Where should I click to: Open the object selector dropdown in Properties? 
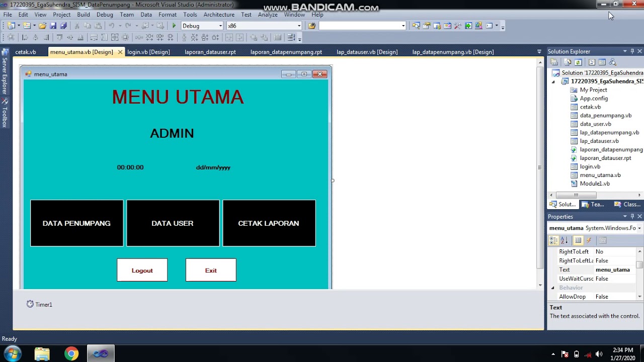pyautogui.click(x=639, y=228)
